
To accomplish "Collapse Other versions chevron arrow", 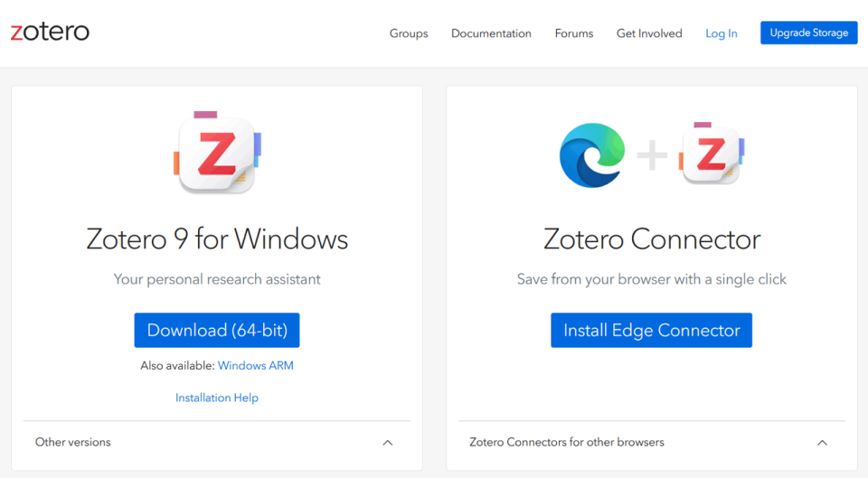I will click(388, 443).
